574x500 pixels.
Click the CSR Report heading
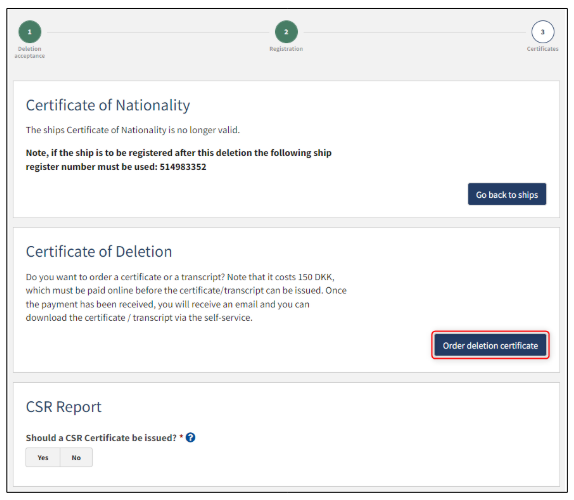point(64,407)
